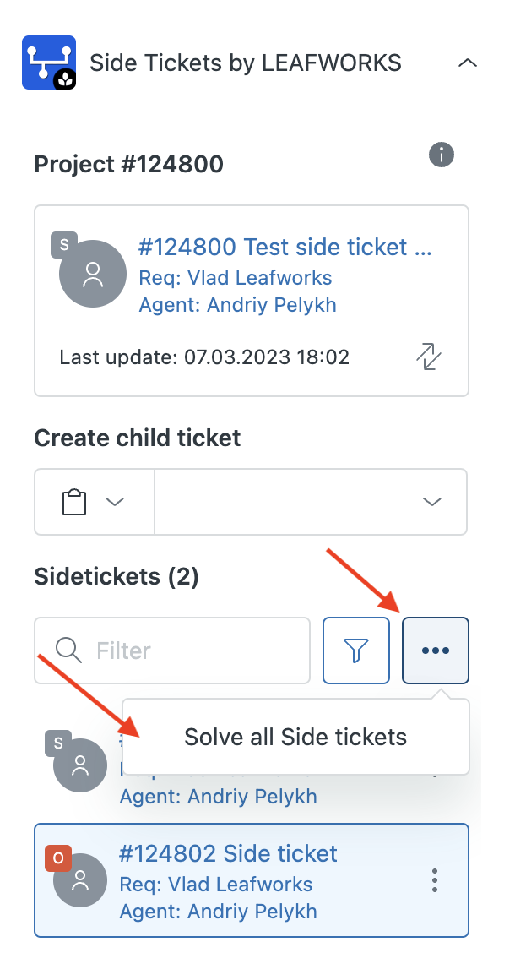Click the ellipsis options icon above the side tickets
Viewport: 515px width, 980px height.
pyautogui.click(x=435, y=651)
